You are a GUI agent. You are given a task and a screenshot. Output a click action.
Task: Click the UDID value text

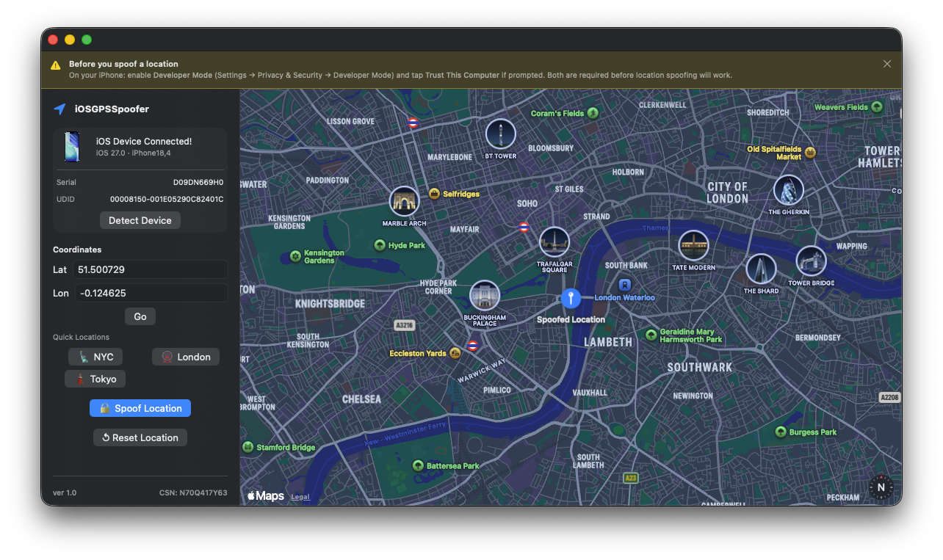point(167,199)
